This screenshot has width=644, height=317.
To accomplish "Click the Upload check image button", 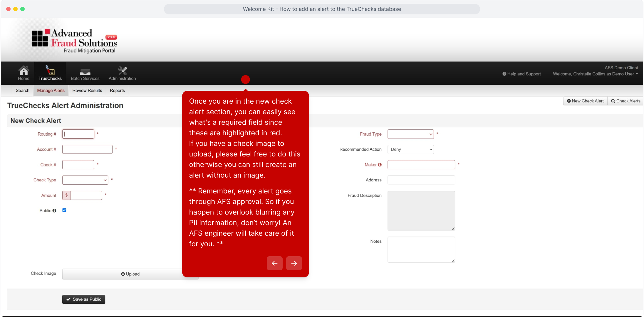I will [x=130, y=274].
